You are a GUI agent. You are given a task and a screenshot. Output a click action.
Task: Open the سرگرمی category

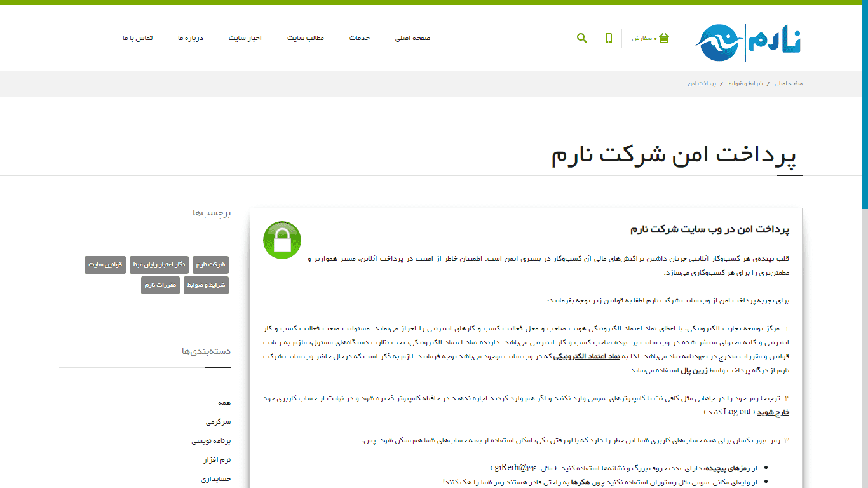219,421
